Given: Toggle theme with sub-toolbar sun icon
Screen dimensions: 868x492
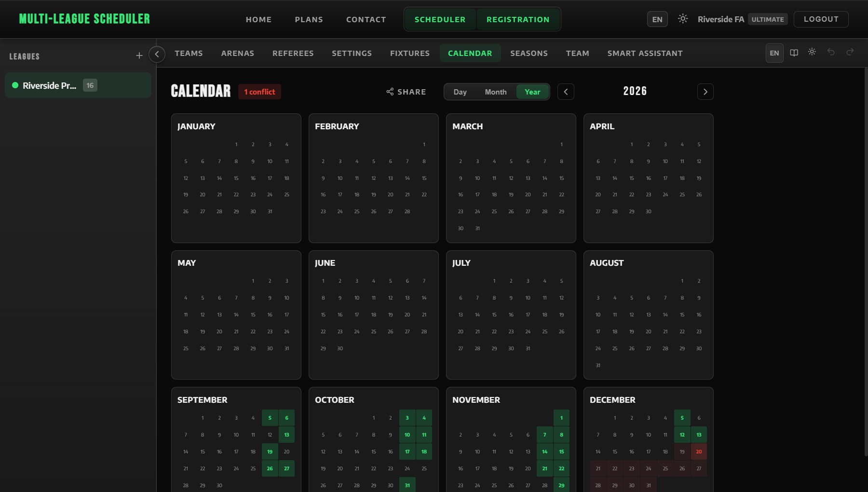Looking at the screenshot, I should pos(812,52).
